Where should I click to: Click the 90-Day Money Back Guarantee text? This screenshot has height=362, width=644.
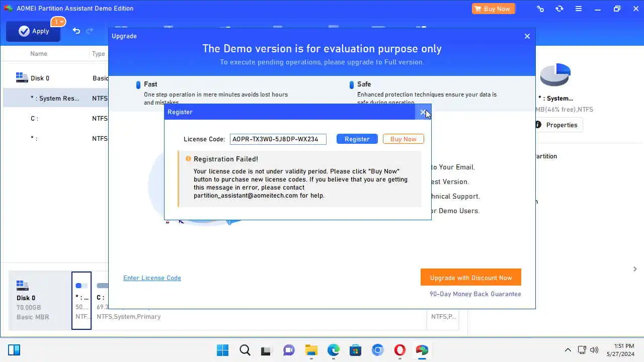click(475, 294)
